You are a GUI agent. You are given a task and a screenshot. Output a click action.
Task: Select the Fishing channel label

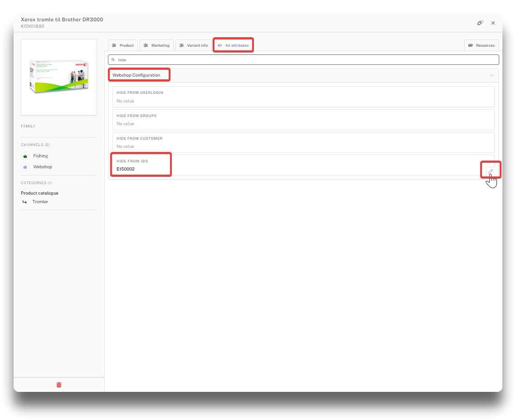coord(40,156)
